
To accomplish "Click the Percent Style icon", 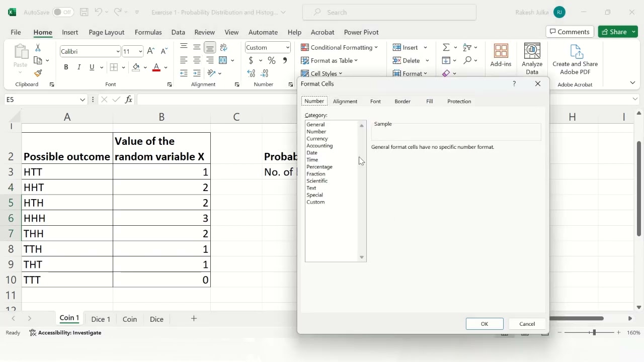I will [x=272, y=60].
